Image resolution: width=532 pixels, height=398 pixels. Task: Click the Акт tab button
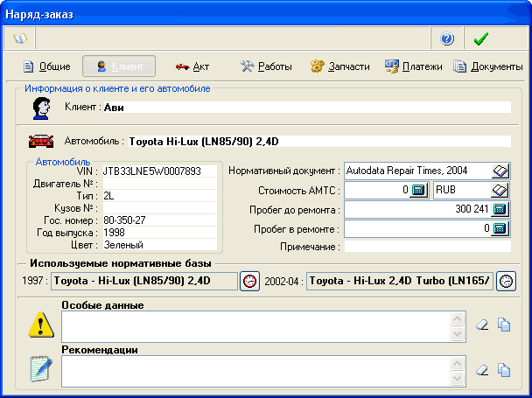point(192,66)
